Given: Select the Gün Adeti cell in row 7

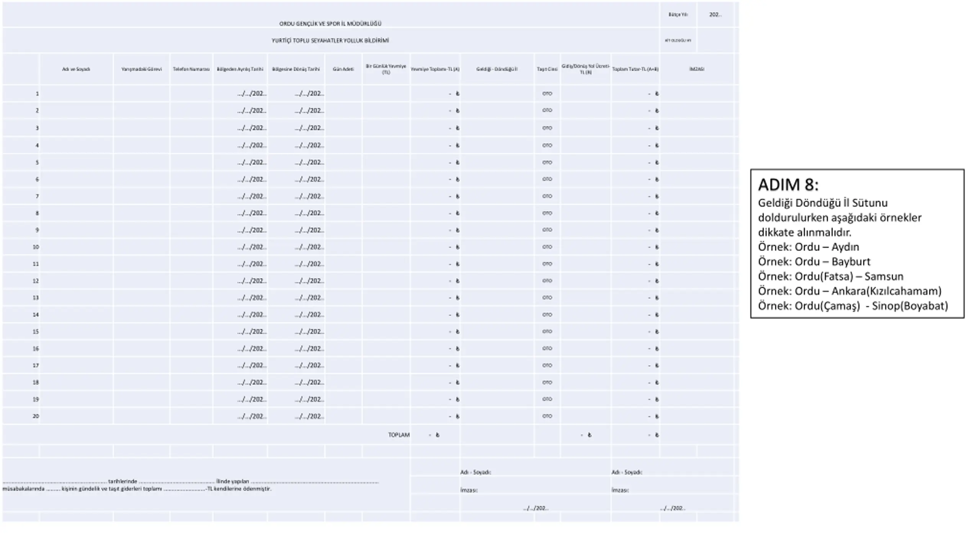Looking at the screenshot, I should 343,196.
